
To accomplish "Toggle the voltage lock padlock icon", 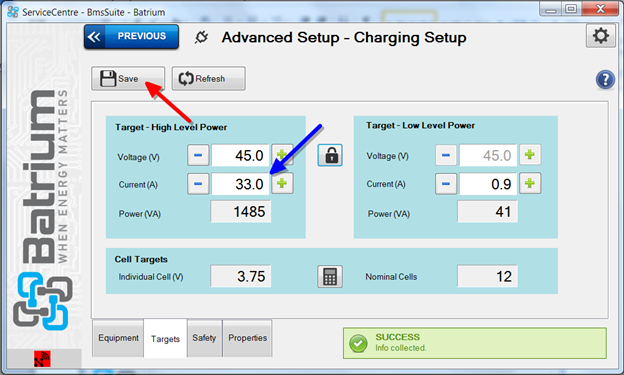I will (330, 155).
